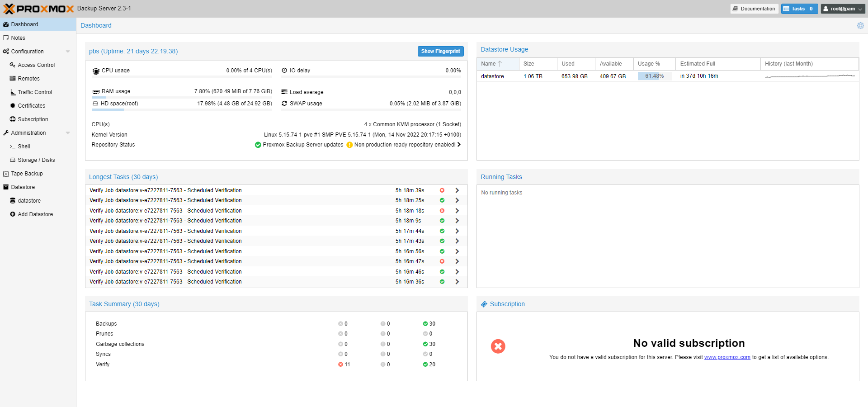Click the red X no valid subscription icon
The height and width of the screenshot is (407, 868).
pyautogui.click(x=498, y=346)
